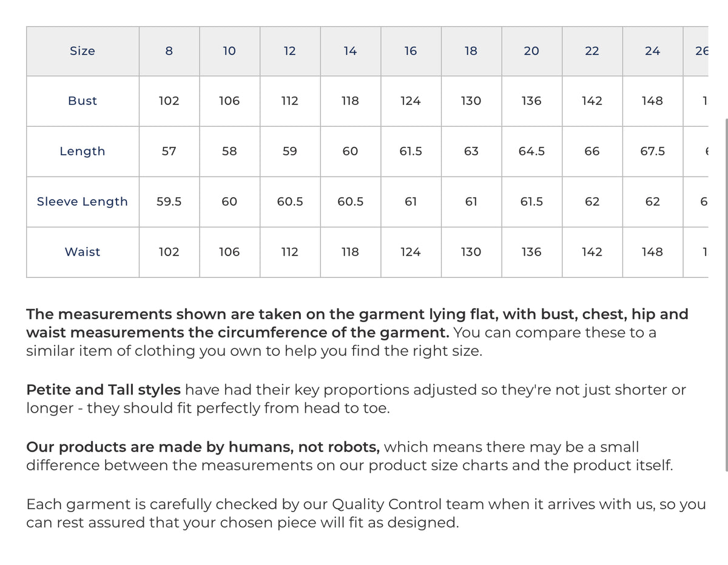Click waist value 148 for size 24
728x565 pixels.
[x=653, y=252]
